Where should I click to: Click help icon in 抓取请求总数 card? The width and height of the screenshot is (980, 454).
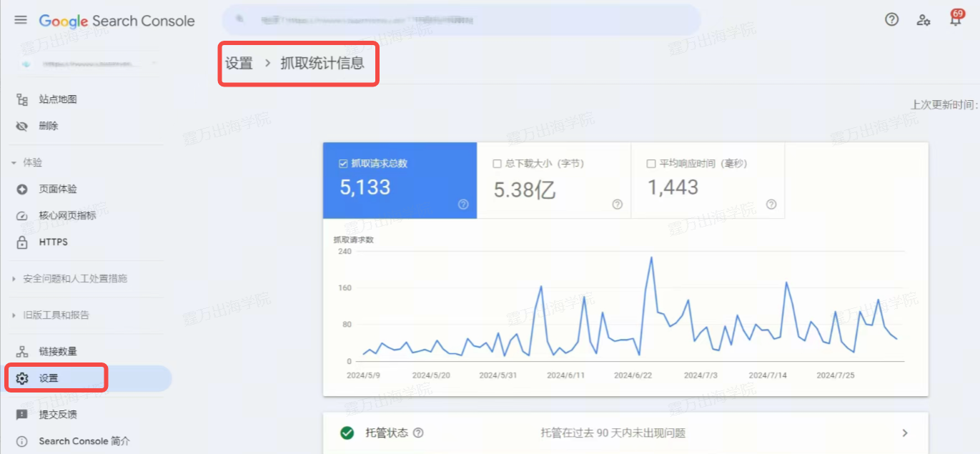point(463,204)
